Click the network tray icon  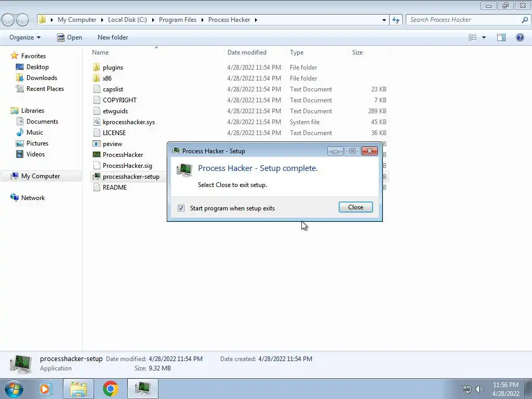point(467,389)
